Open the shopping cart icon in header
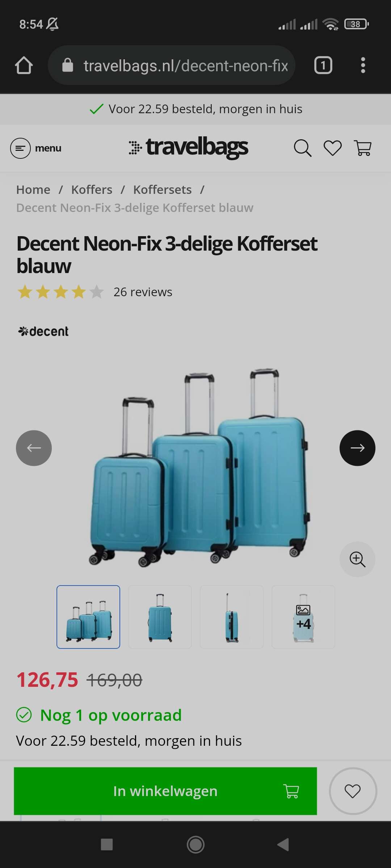This screenshot has height=868, width=391. [362, 148]
